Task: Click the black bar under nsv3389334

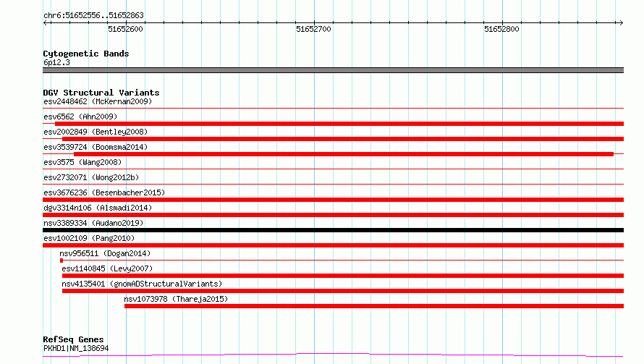Action: point(333,230)
